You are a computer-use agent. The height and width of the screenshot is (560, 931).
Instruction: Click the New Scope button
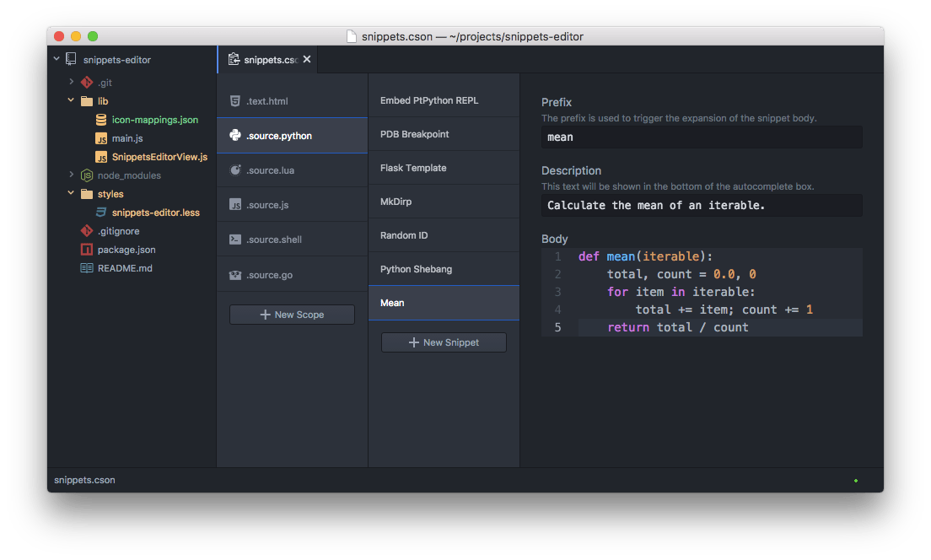pos(292,314)
